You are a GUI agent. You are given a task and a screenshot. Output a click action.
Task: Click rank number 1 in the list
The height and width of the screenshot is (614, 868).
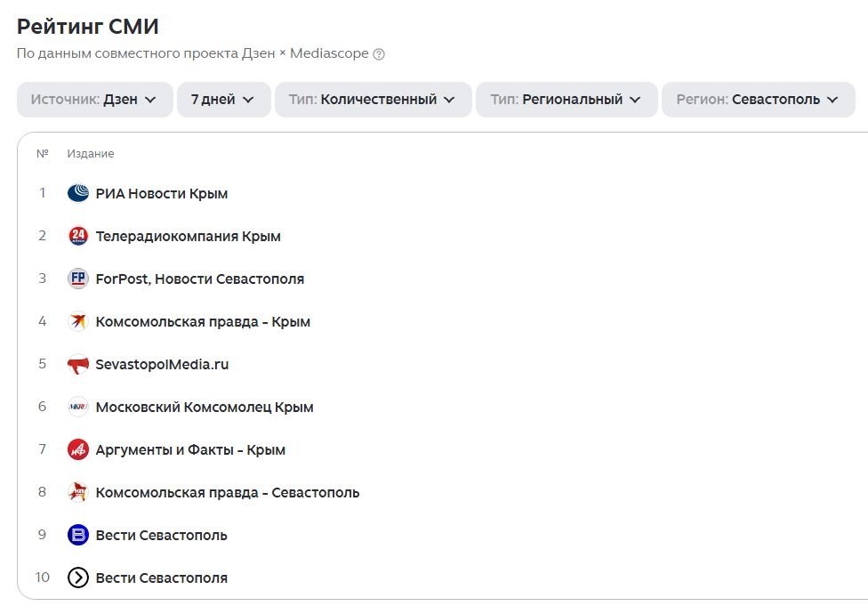[42, 193]
